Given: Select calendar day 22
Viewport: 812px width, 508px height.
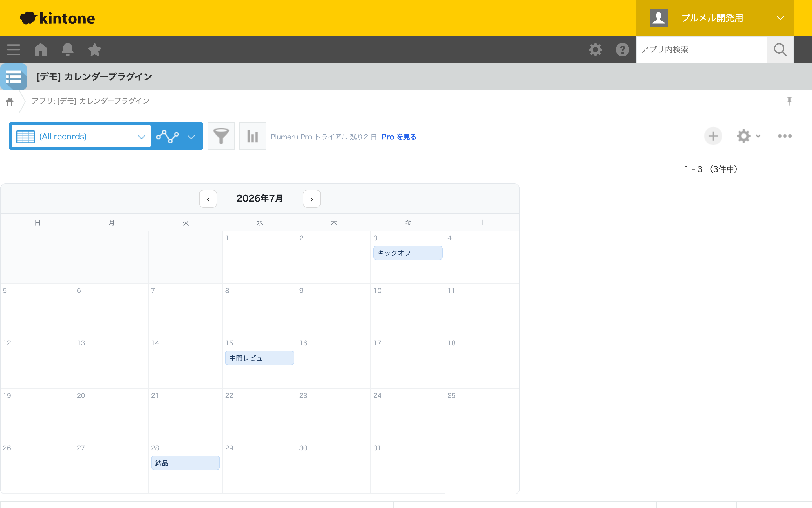Looking at the screenshot, I should (x=259, y=415).
